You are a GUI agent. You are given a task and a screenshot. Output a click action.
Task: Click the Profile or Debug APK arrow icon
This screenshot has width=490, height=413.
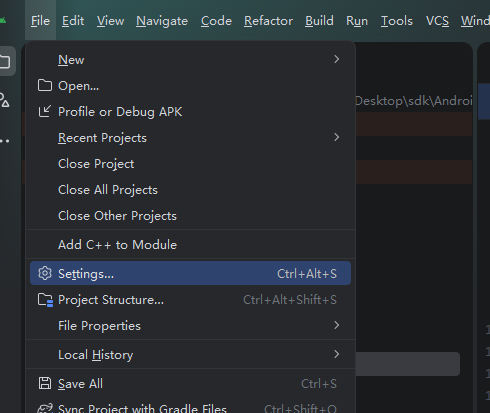click(x=45, y=112)
